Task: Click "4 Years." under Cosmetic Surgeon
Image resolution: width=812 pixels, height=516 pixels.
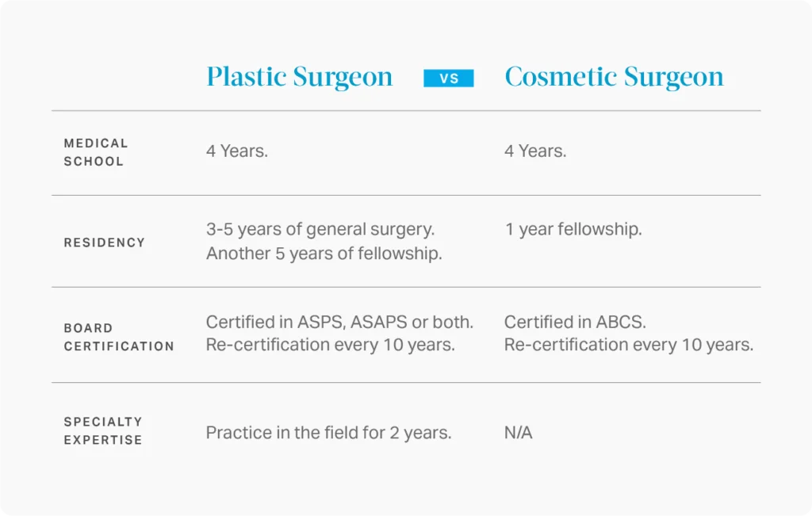Action: (535, 151)
